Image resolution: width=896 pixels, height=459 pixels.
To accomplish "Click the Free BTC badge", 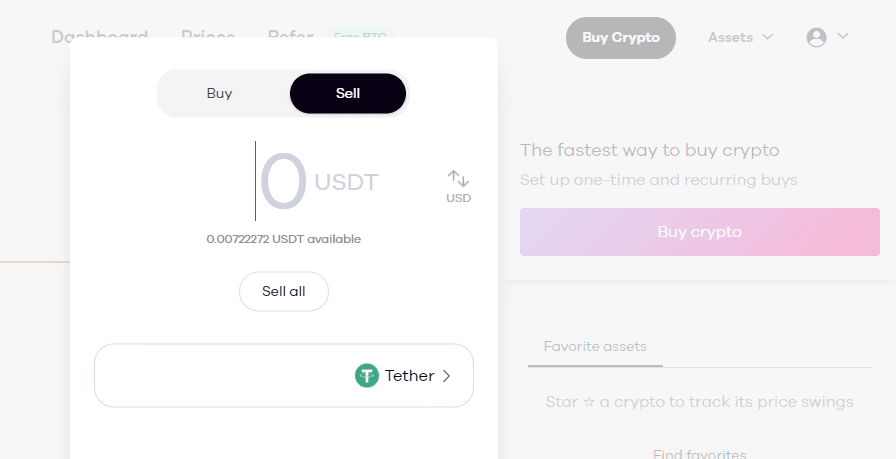I will [x=358, y=37].
